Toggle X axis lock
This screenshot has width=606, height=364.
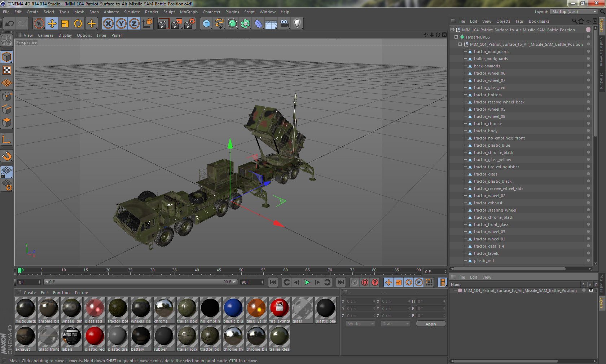(108, 24)
